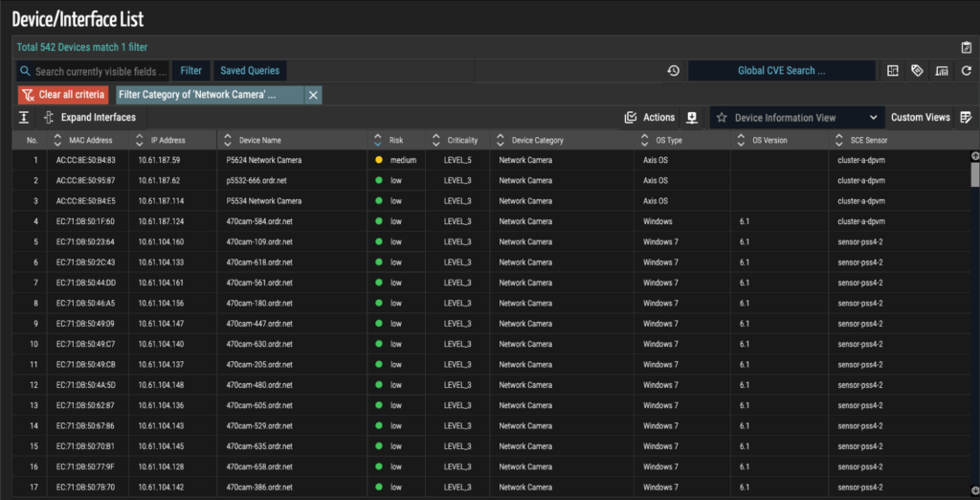Open Saved Queries

(x=250, y=71)
